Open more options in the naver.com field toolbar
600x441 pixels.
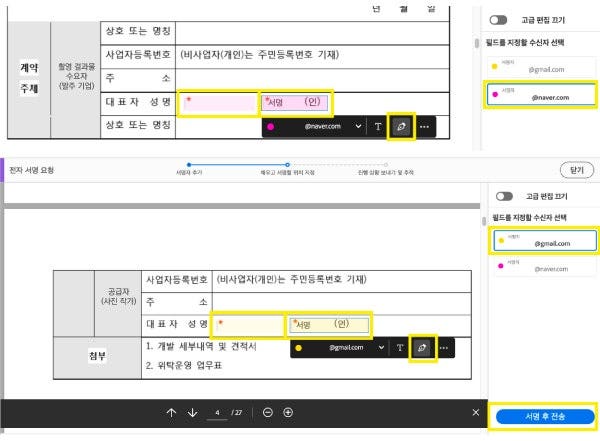(424, 127)
